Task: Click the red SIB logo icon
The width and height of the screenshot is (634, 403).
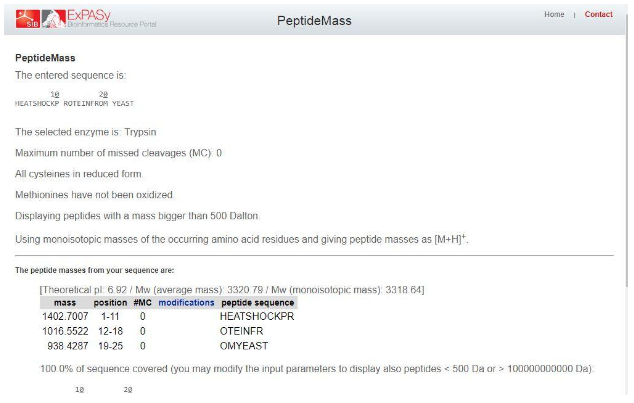Action: click(27, 19)
